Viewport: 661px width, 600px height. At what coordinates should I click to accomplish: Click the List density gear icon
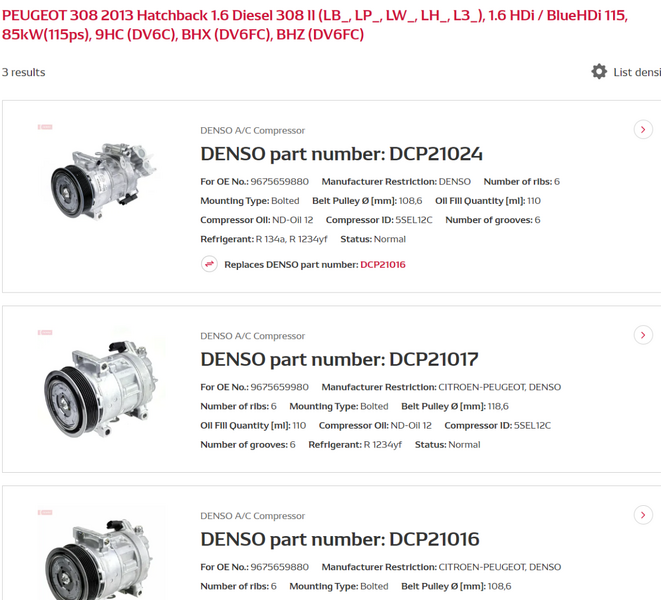click(x=599, y=72)
